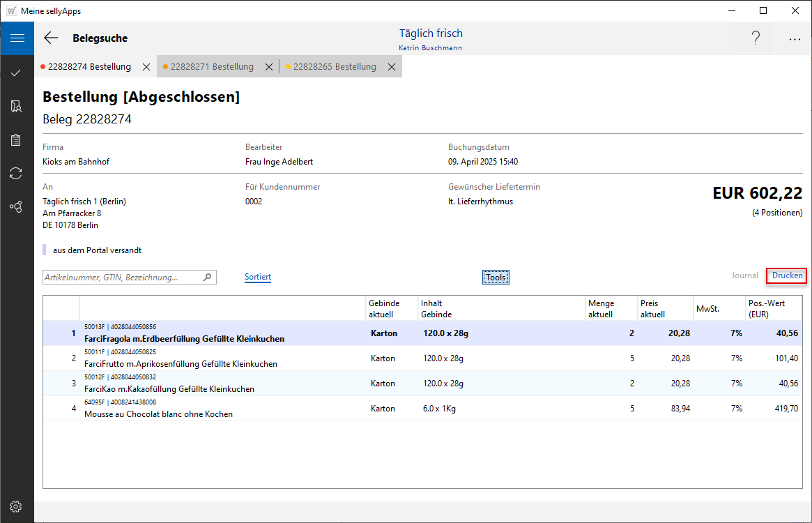This screenshot has width=812, height=523.
Task: Open the hamburger navigation menu
Action: tap(17, 38)
